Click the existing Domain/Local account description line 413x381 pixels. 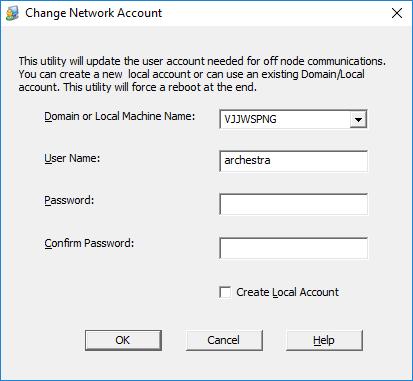191,74
